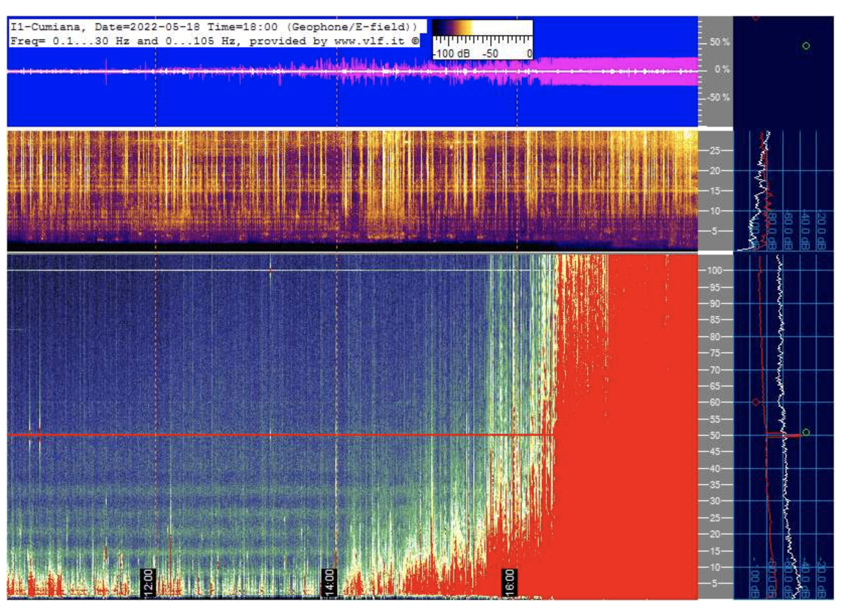The width and height of the screenshot is (854, 616).
Task: Click the 80 Hz label on E-field axis
Action: coord(715,337)
